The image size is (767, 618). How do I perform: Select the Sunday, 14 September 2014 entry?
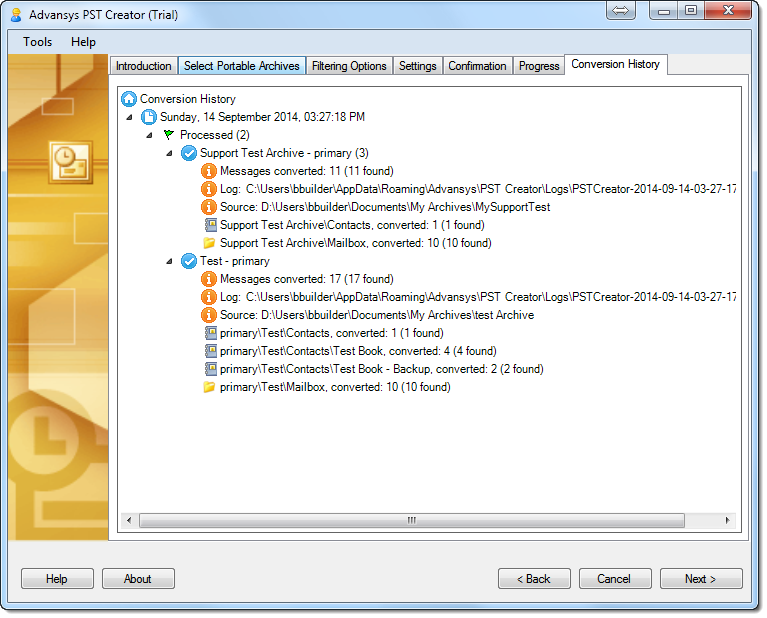262,117
